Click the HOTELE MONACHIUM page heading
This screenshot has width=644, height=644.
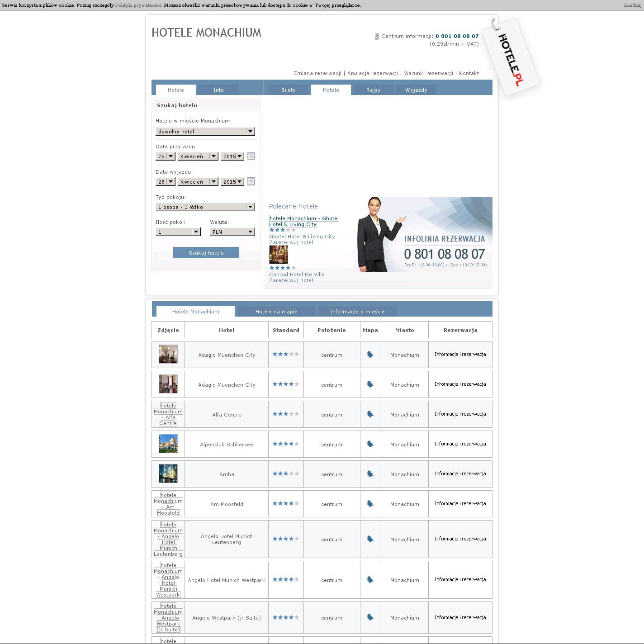point(206,33)
